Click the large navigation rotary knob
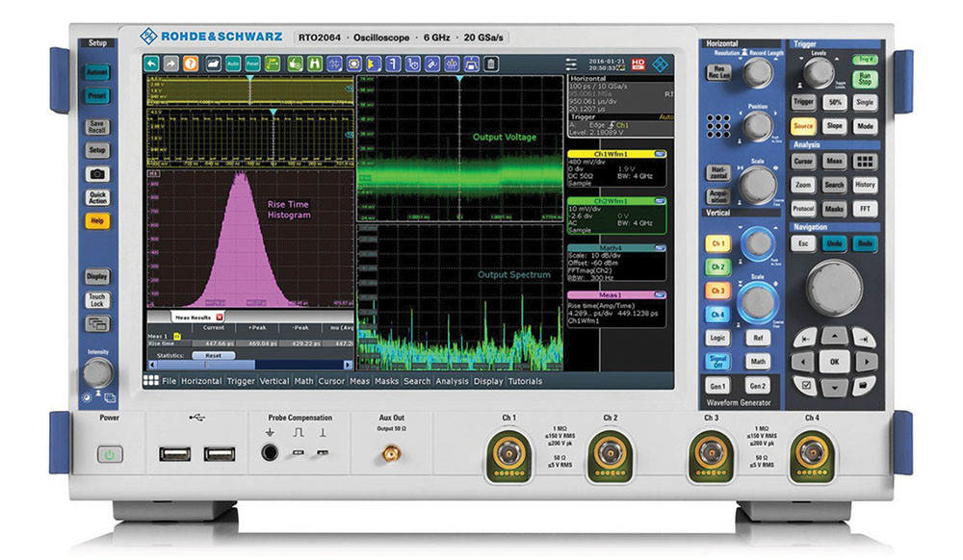 [x=834, y=288]
